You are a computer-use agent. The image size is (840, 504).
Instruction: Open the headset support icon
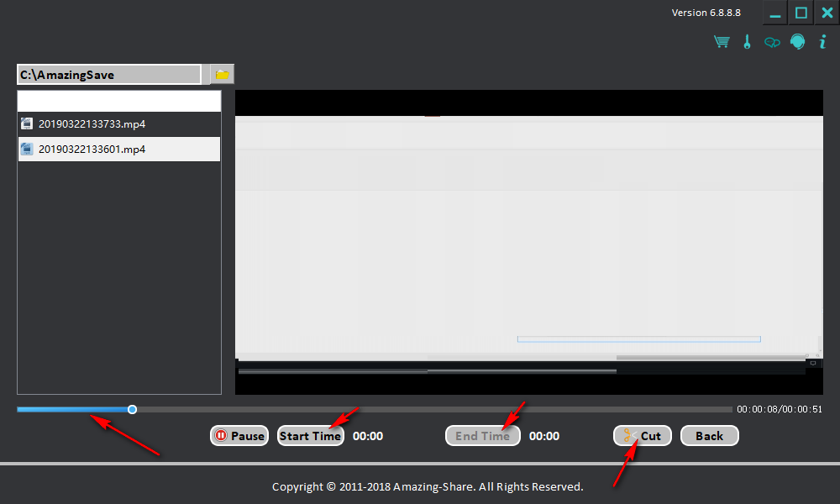click(798, 42)
